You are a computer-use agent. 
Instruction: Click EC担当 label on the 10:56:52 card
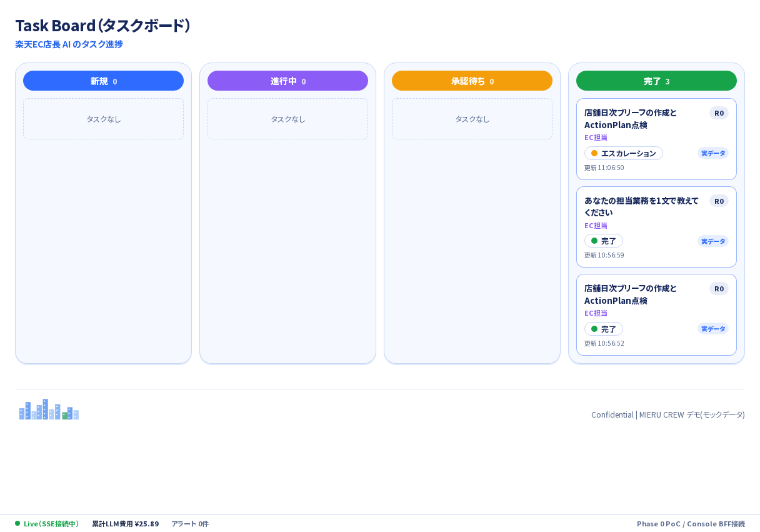click(x=596, y=313)
